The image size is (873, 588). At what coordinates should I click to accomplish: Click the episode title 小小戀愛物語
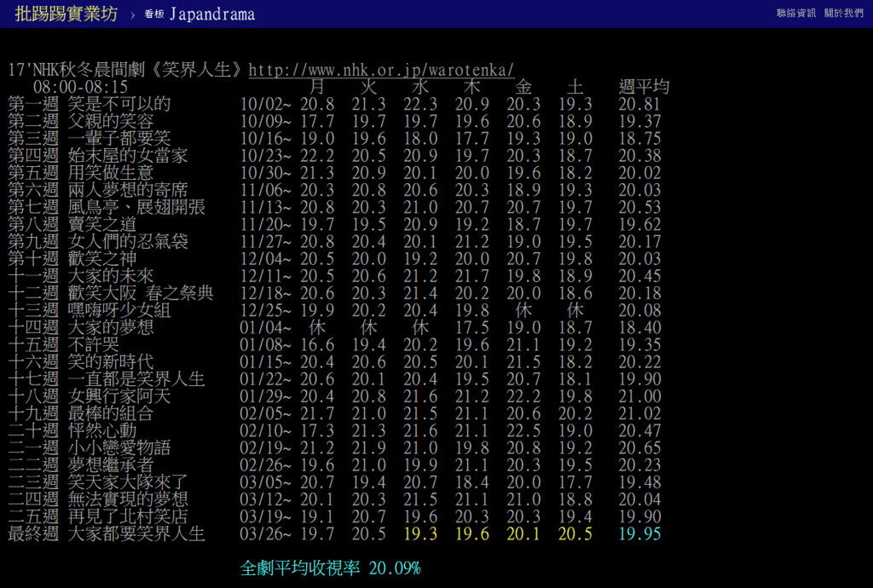[119, 448]
